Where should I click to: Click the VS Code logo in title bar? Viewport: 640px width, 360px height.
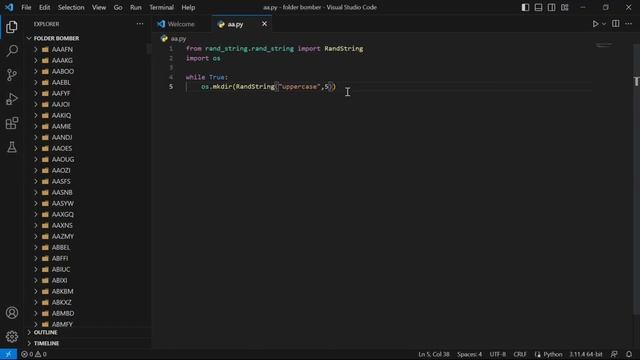click(x=9, y=7)
